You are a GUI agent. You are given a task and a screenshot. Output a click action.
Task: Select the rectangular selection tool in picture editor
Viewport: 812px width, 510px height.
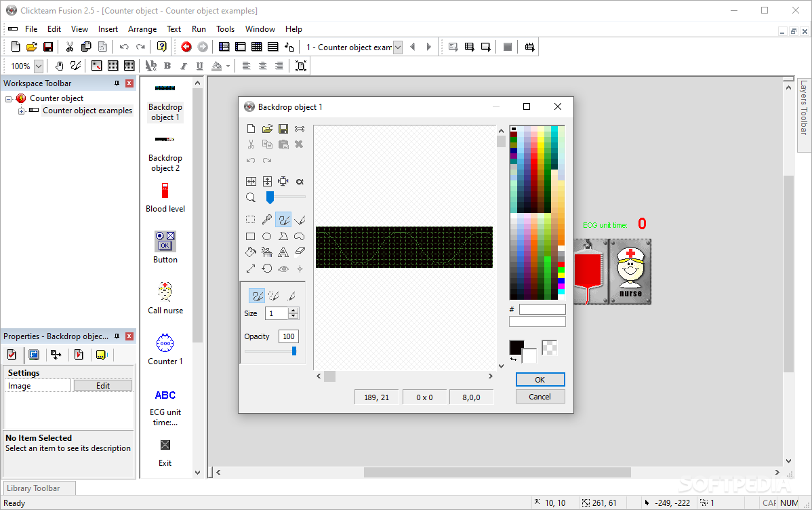[x=251, y=220]
